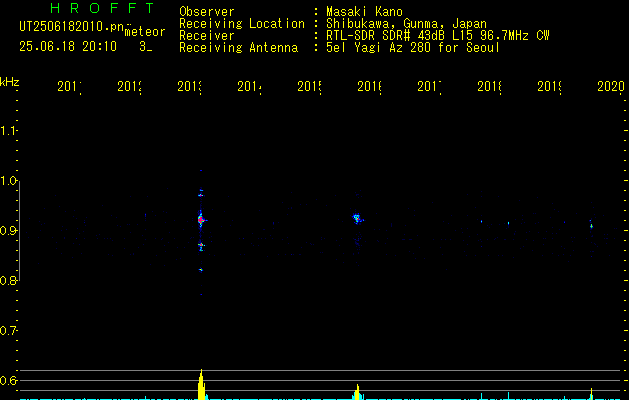Click the 1.1 frequency axis label
Image resolution: width=629 pixels, height=400 pixels.
point(8,131)
